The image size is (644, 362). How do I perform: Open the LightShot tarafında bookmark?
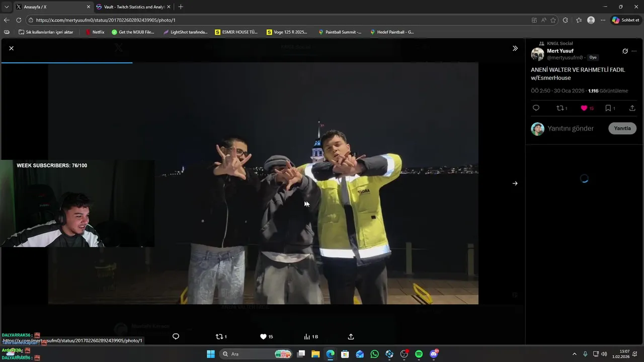pyautogui.click(x=186, y=32)
